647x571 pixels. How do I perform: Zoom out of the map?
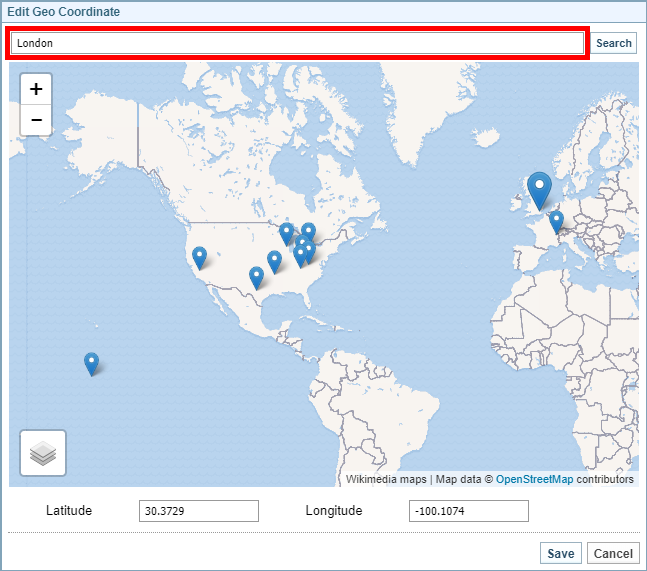click(36, 120)
